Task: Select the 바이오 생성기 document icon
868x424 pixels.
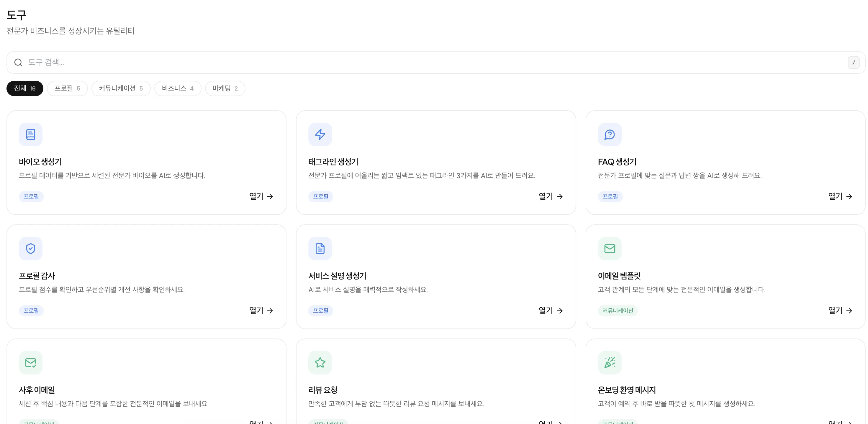Action: (31, 134)
